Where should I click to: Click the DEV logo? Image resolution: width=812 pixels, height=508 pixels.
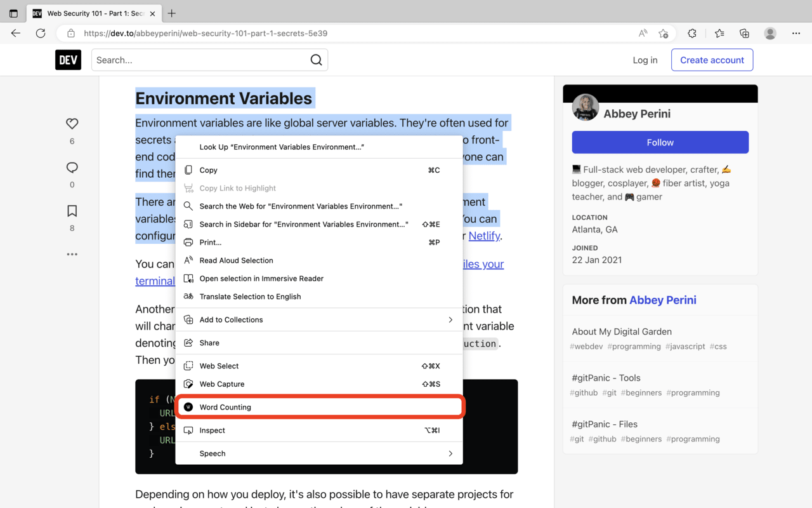(68, 60)
